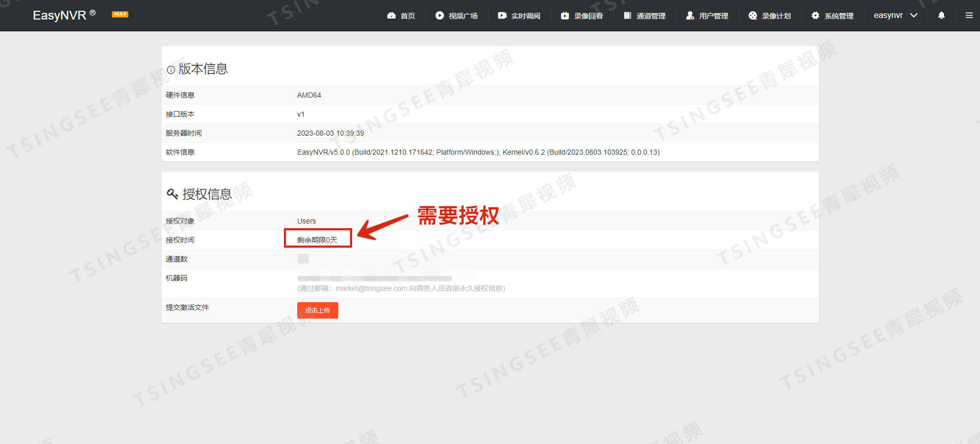Open 系统管理 system management
The height and width of the screenshot is (444, 980).
[x=839, y=16]
